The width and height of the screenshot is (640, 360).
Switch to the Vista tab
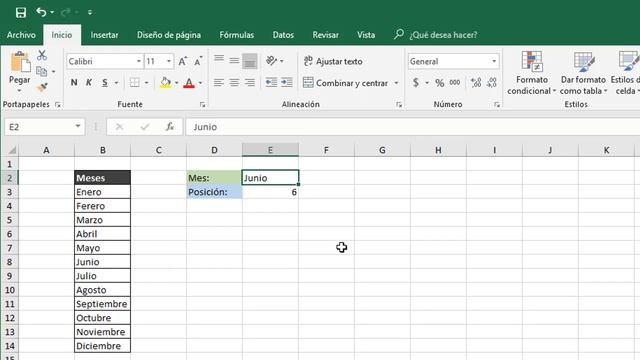366,35
